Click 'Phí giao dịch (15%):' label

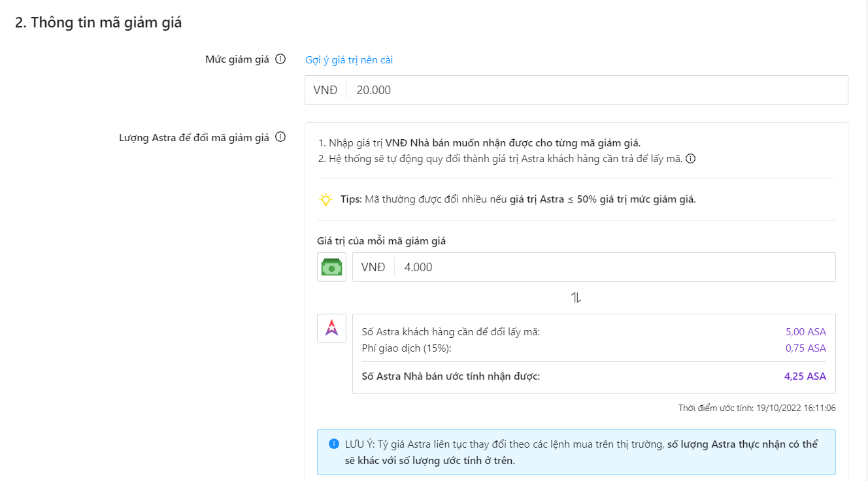[407, 348]
